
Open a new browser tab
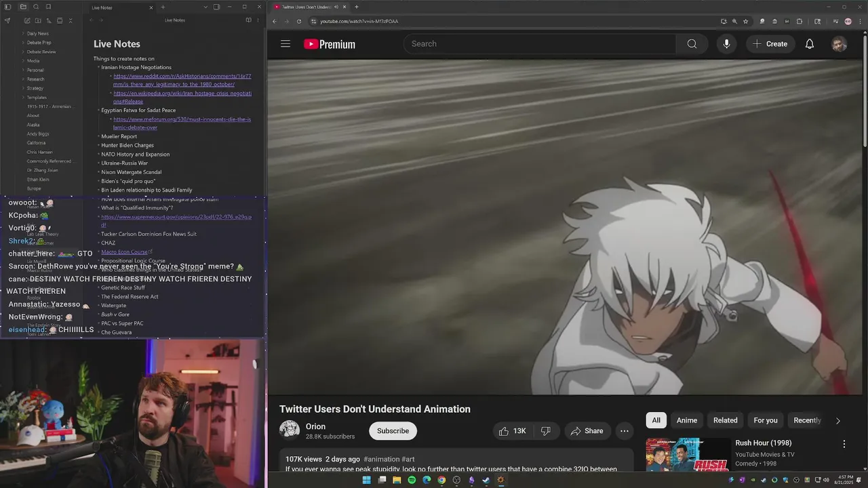[357, 7]
